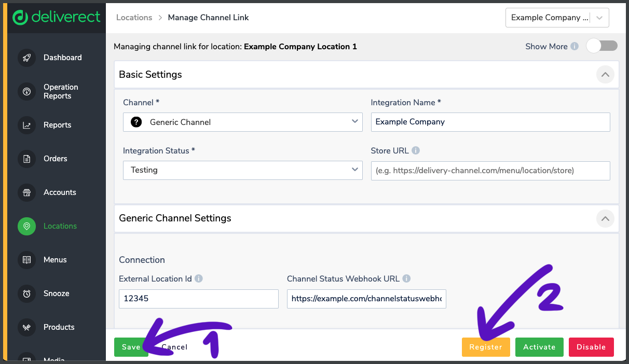This screenshot has width=629, height=364.
Task: Click the Accounts storefront icon
Action: [x=26, y=192]
